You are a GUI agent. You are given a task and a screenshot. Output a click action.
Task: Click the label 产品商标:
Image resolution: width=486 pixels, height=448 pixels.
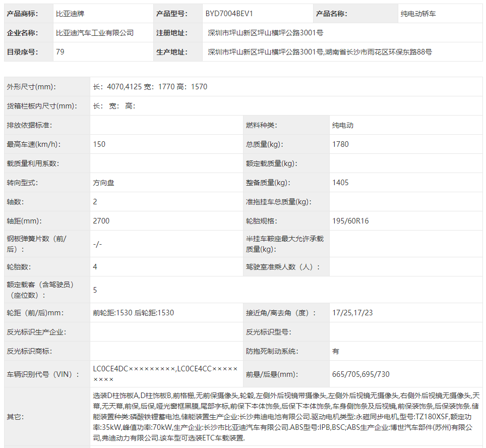coord(22,14)
